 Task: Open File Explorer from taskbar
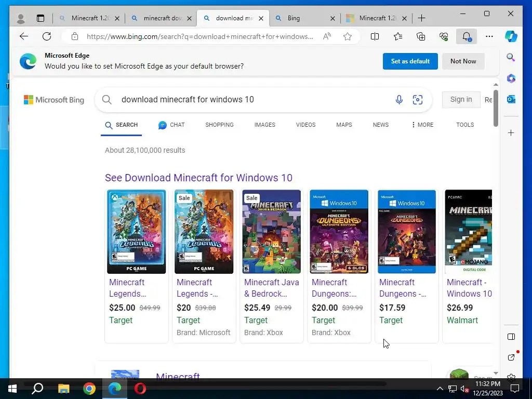tap(63, 389)
